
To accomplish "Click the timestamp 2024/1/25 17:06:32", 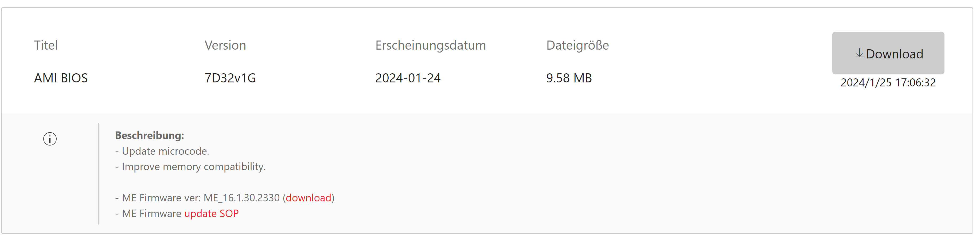I will 888,82.
